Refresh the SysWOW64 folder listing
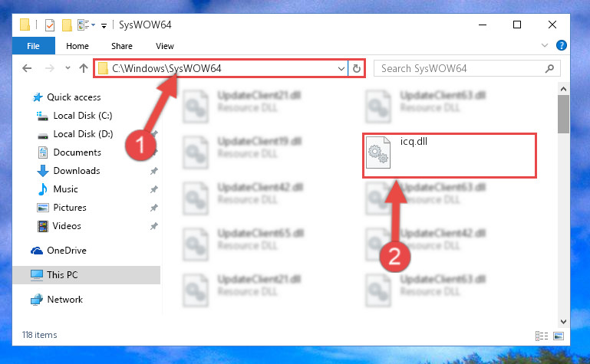The height and width of the screenshot is (364, 590). (356, 69)
